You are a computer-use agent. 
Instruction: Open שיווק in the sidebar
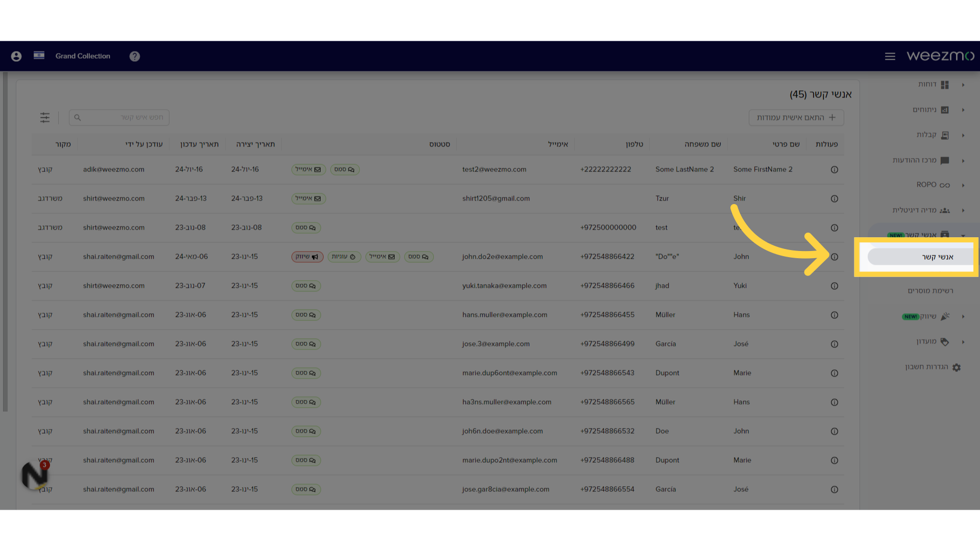coord(928,316)
